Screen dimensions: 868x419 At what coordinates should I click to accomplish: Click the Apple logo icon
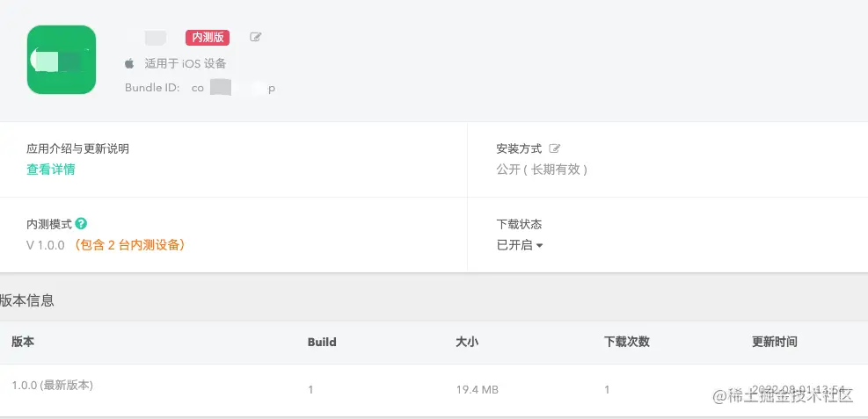tap(129, 63)
